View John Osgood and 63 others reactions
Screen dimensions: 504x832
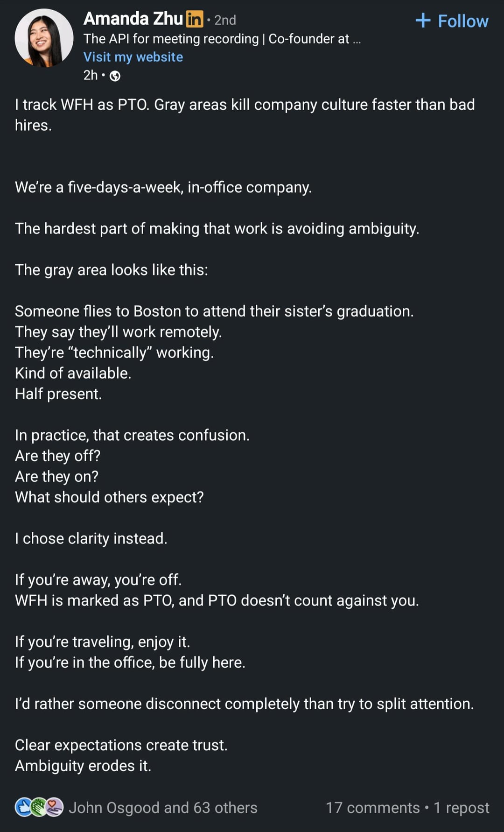[163, 808]
